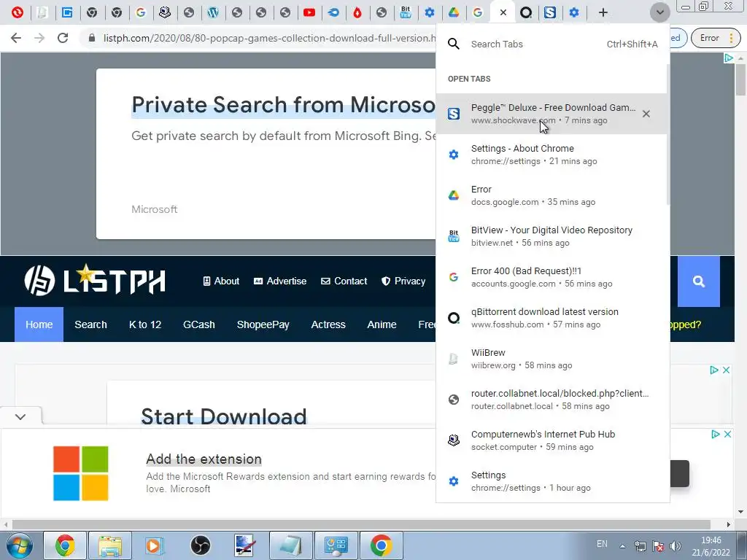Click the Add the extension ad title
This screenshot has height=560, width=747.
click(x=204, y=459)
